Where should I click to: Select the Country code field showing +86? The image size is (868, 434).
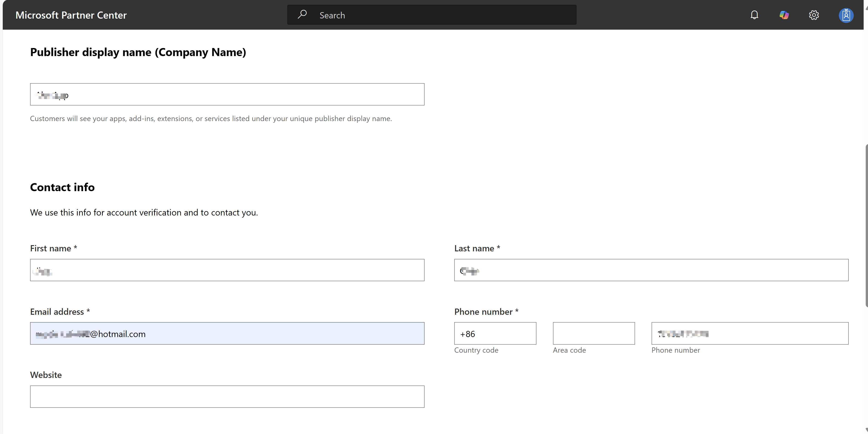(495, 334)
